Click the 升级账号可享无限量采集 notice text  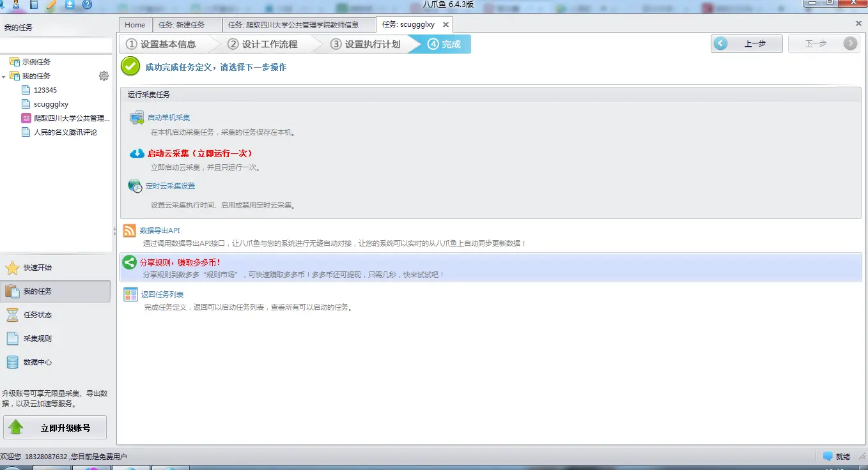54,398
